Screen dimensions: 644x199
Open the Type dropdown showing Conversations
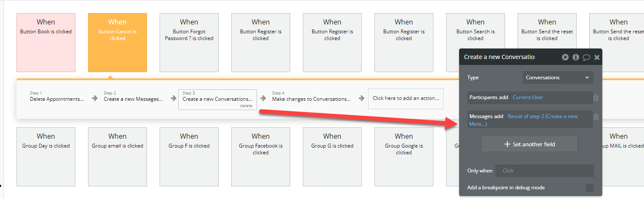[x=558, y=78]
